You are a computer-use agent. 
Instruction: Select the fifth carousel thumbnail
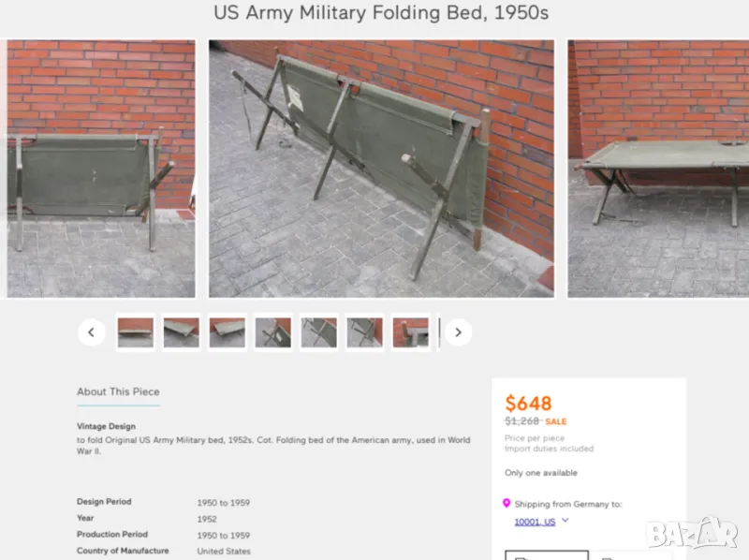(x=319, y=332)
